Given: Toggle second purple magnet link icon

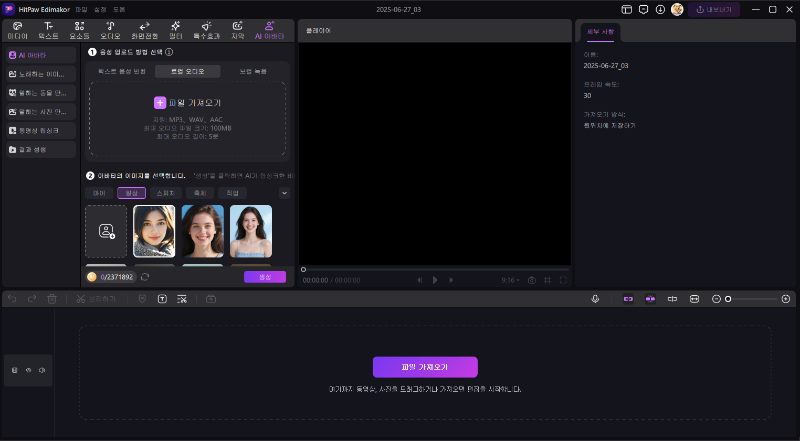Looking at the screenshot, I should [650, 299].
